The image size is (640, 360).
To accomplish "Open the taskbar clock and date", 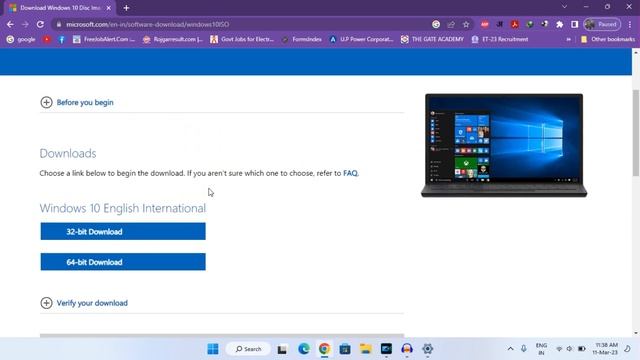I will 606,349.
